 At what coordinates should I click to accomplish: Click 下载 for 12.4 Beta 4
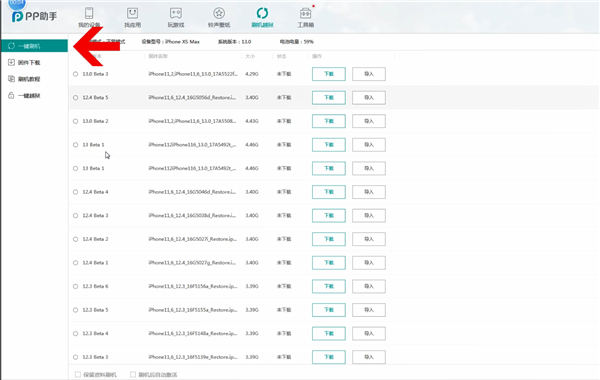coord(329,192)
